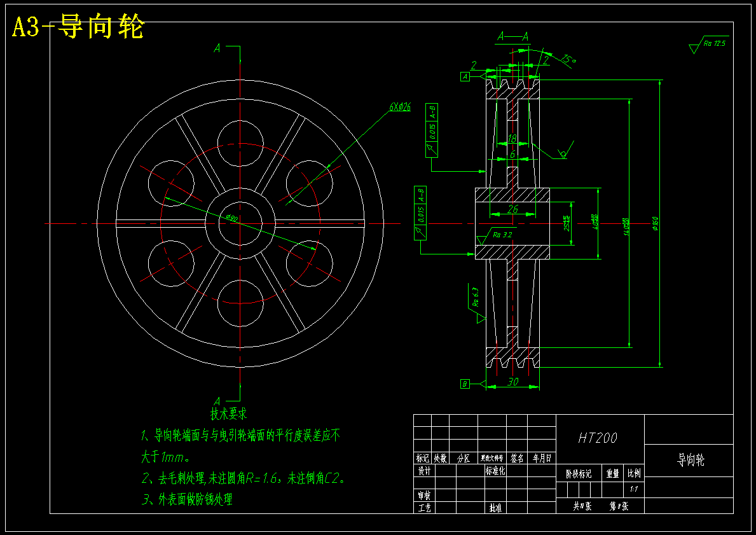
Task: Click the '18' width dimension
Action: click(x=512, y=139)
